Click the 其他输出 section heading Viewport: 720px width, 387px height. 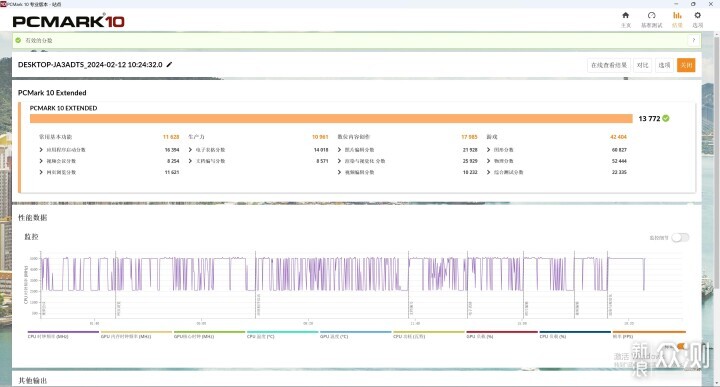(33, 381)
